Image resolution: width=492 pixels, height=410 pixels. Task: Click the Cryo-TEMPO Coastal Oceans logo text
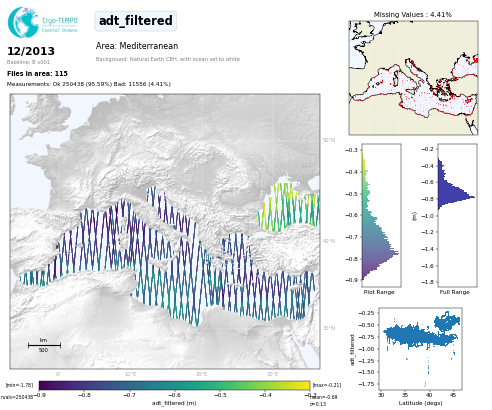60,25
